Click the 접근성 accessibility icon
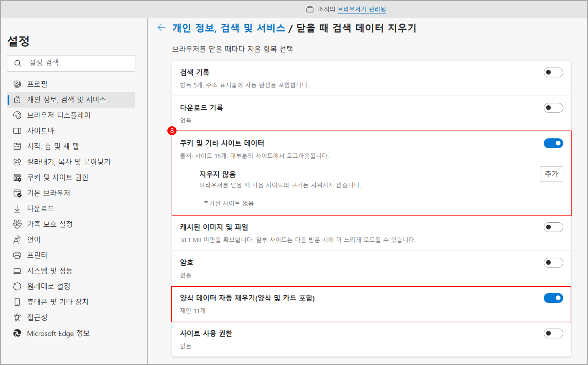The height and width of the screenshot is (365, 588). (17, 317)
